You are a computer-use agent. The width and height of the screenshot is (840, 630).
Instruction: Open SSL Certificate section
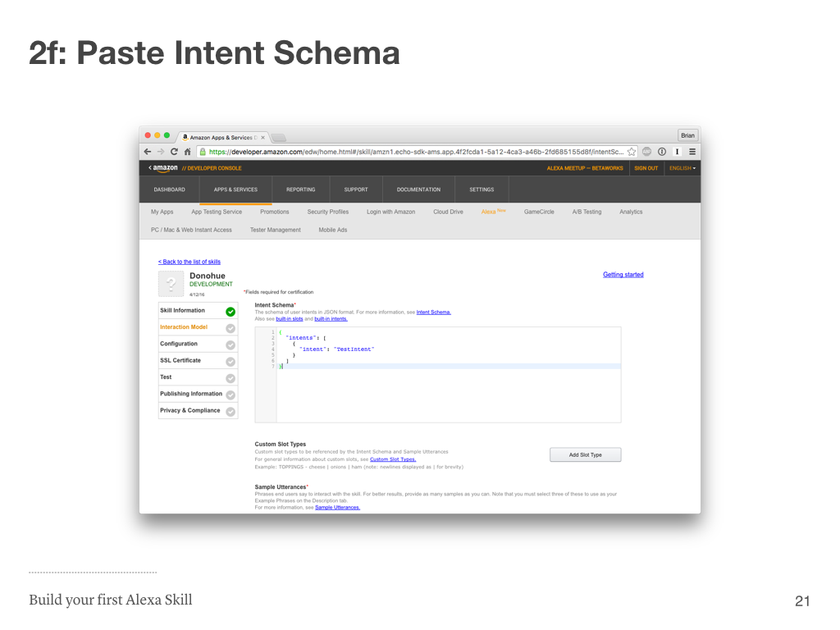click(198, 361)
